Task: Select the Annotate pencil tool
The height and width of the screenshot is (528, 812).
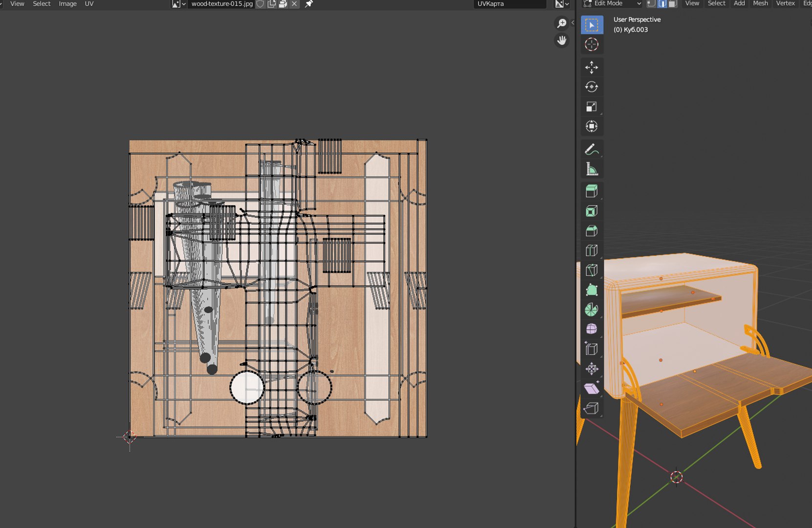Action: pos(592,149)
